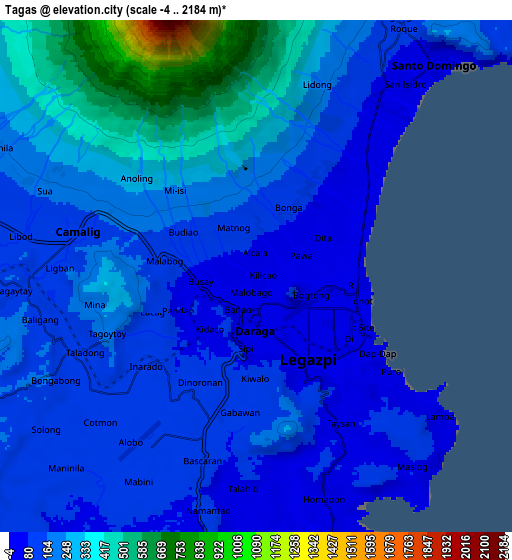This screenshot has width=512, height=560.
Task: Click the Budiao label
Action: [183, 232]
